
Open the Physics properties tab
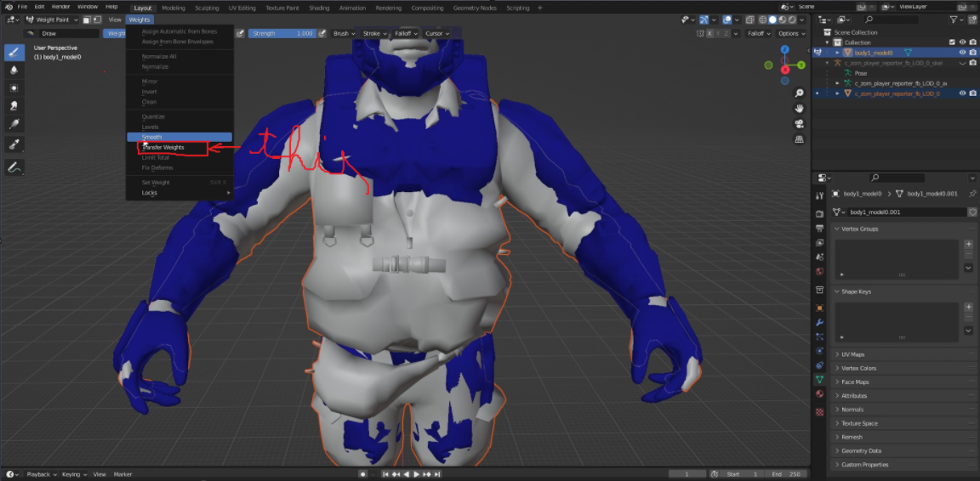(820, 351)
